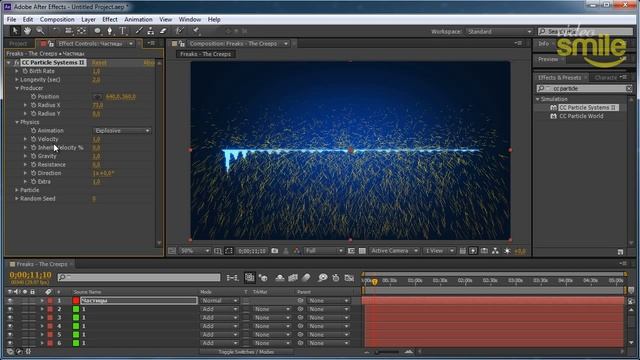Image resolution: width=640 pixels, height=360 pixels.
Task: Click Toggle Switches / Modes button
Action: coord(246,352)
